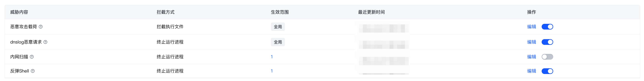
Task: Click help icon beside dnslog恶意请求
Action: 45,42
